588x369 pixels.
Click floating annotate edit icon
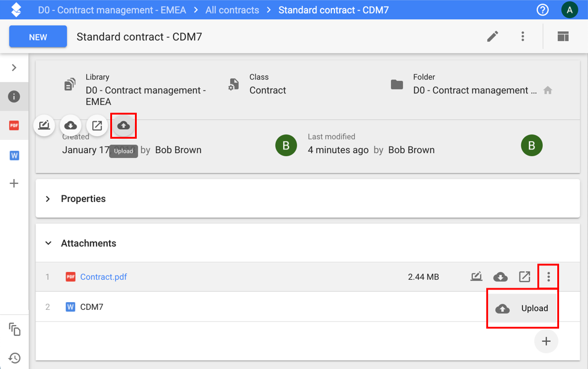[x=44, y=125]
